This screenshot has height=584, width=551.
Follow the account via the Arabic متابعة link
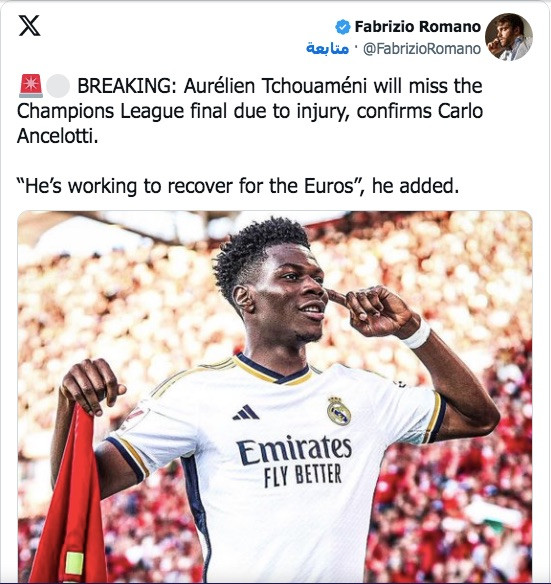[x=327, y=49]
